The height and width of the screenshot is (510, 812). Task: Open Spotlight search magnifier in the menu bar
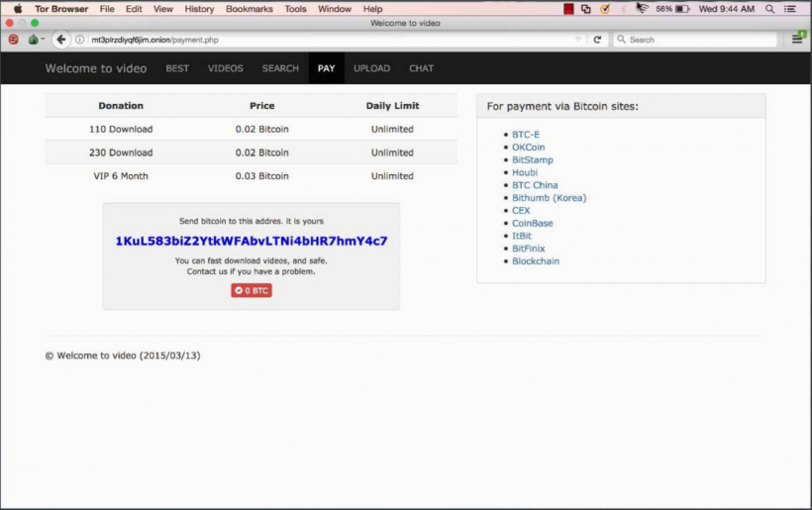click(x=769, y=9)
